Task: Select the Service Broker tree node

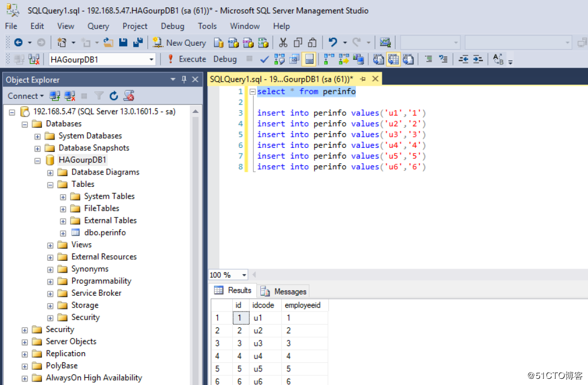Action: [97, 293]
